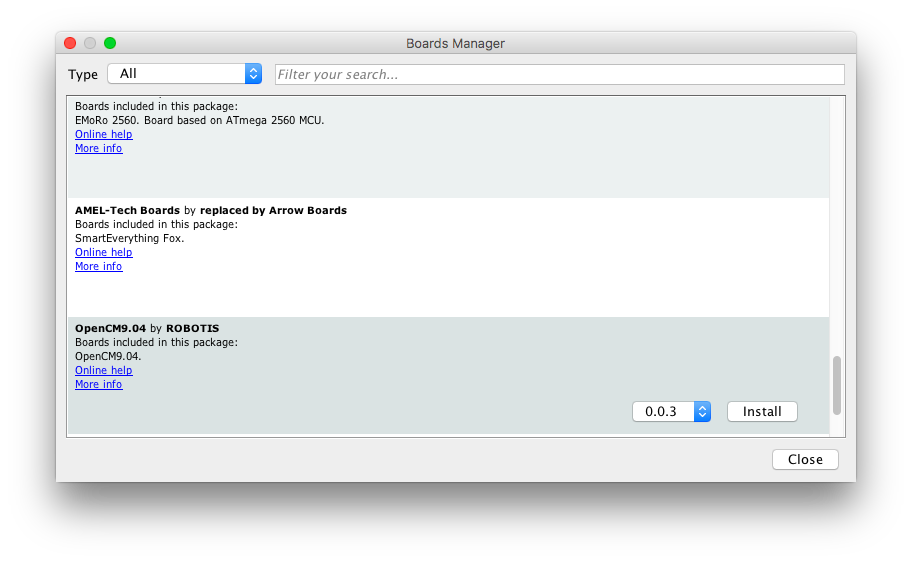
Task: Click the vertical scrollbar thumb in boards list
Action: (837, 385)
